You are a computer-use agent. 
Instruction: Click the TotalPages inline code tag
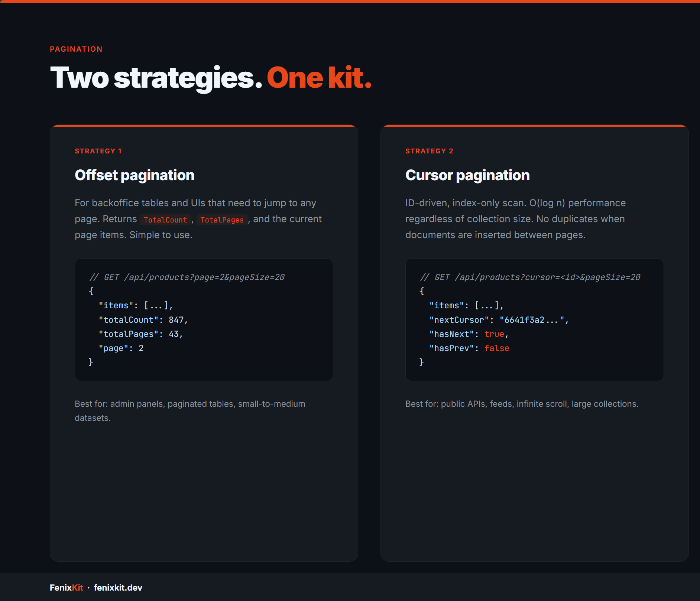pos(222,220)
